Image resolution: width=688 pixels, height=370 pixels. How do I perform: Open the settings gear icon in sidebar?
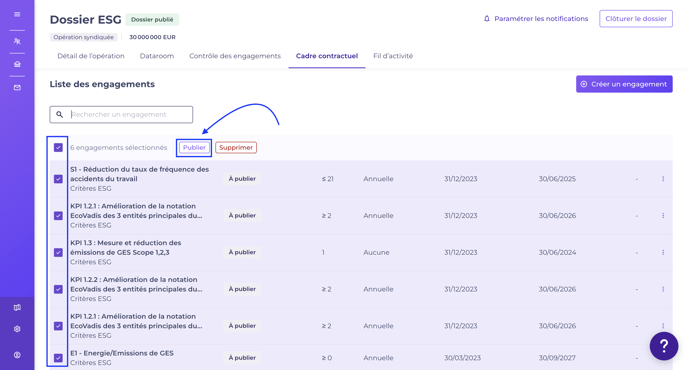(17, 329)
